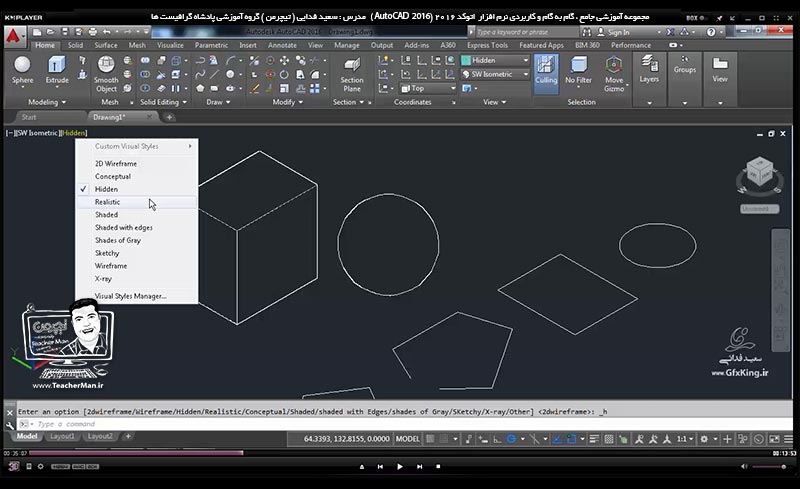Viewport: 800px width, 489px height.
Task: Select the Sphere modeling tool
Action: [x=22, y=70]
